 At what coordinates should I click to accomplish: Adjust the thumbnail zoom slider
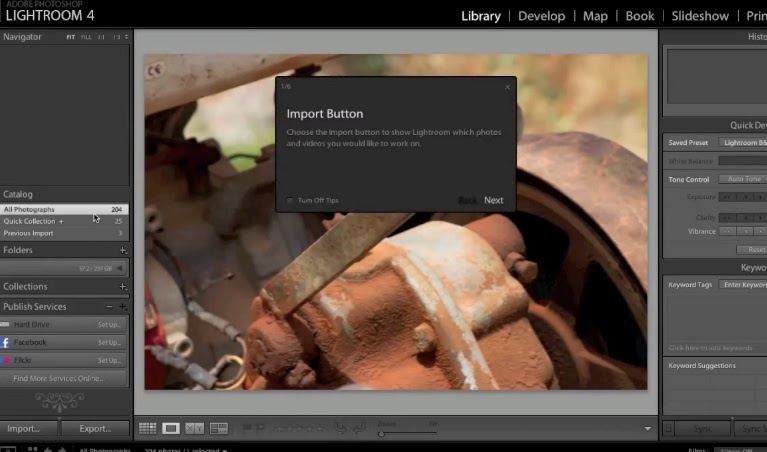381,433
